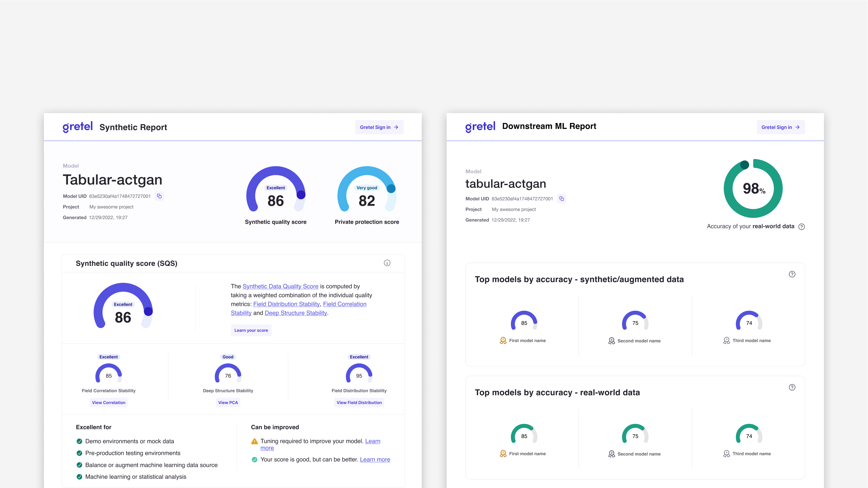The height and width of the screenshot is (488, 868).
Task: Click View Field Distribution button
Action: [x=359, y=402]
